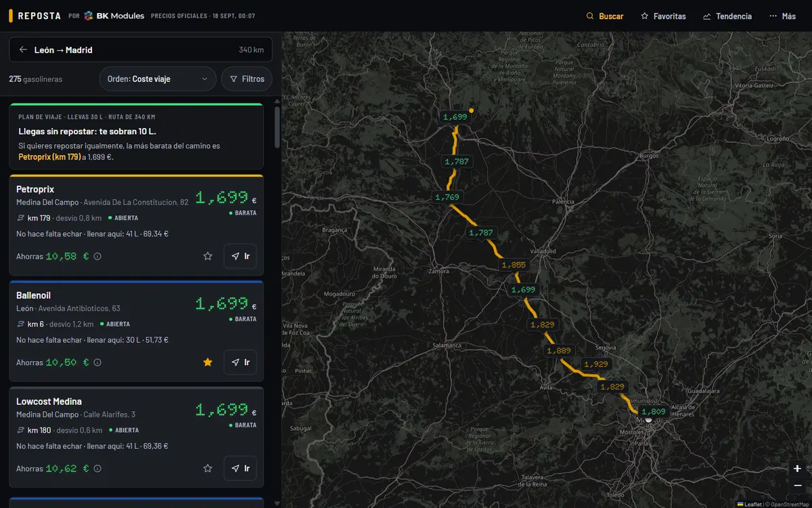Zoom in on the map

(x=798, y=468)
